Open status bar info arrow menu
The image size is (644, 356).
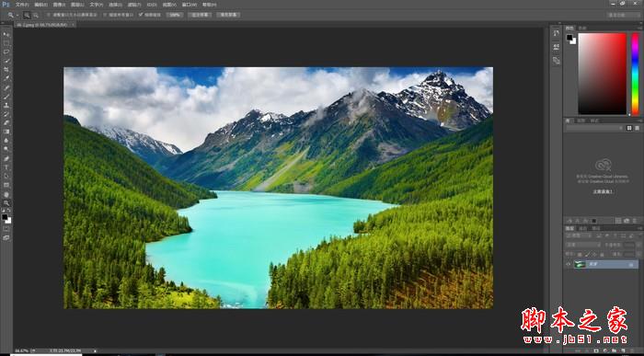(96, 351)
